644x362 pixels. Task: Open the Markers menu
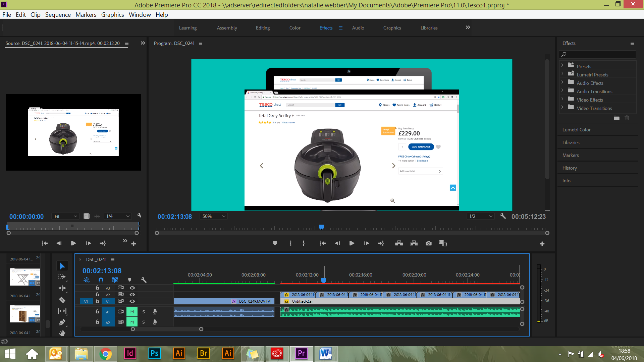tap(86, 15)
